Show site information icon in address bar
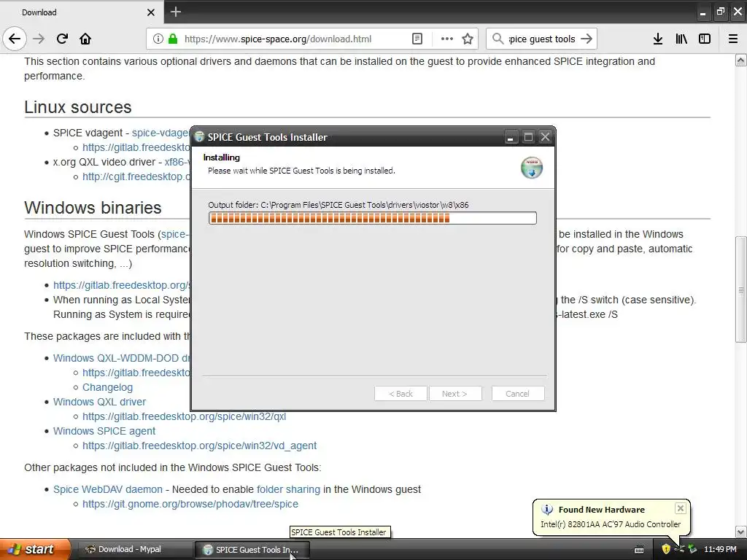 (158, 39)
